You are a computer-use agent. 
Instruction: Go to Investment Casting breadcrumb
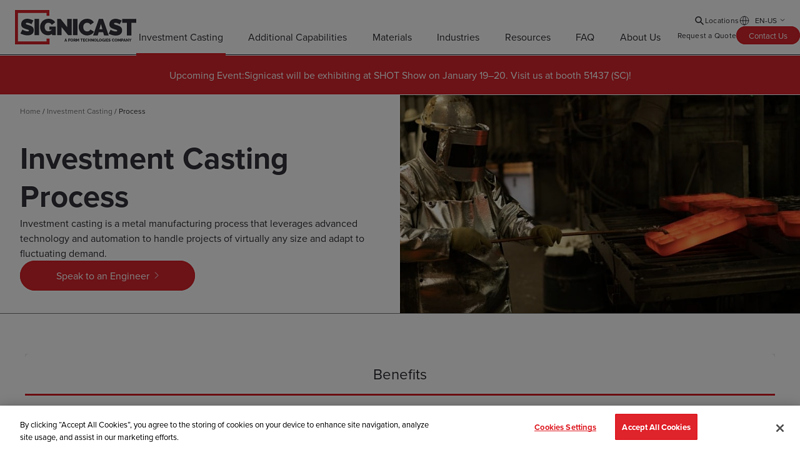point(79,111)
